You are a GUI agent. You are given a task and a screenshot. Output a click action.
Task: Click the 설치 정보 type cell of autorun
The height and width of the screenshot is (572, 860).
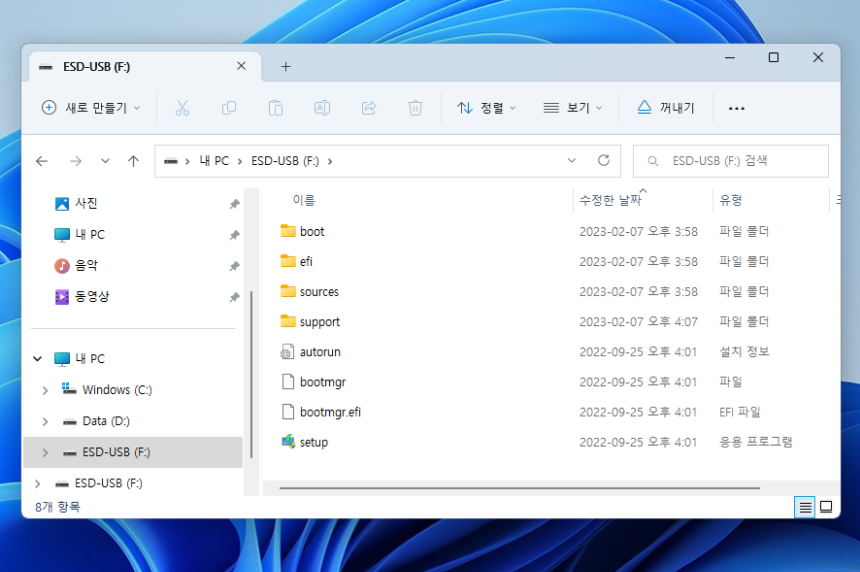pyautogui.click(x=744, y=352)
